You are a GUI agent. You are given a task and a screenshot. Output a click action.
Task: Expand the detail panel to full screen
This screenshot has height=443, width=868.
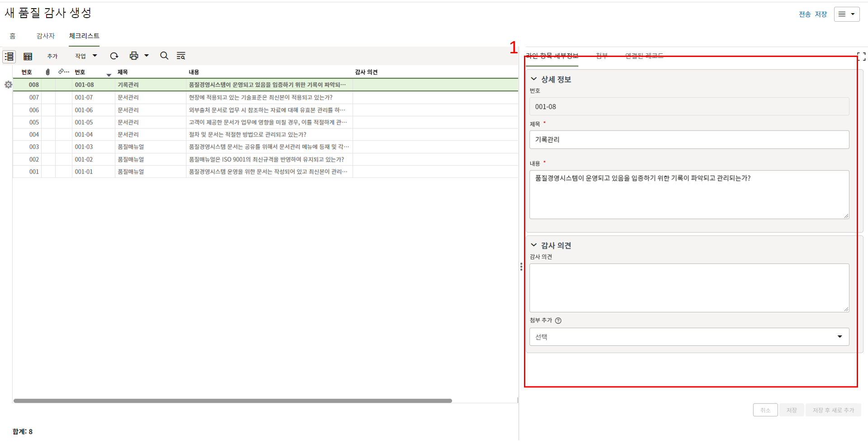tap(861, 57)
